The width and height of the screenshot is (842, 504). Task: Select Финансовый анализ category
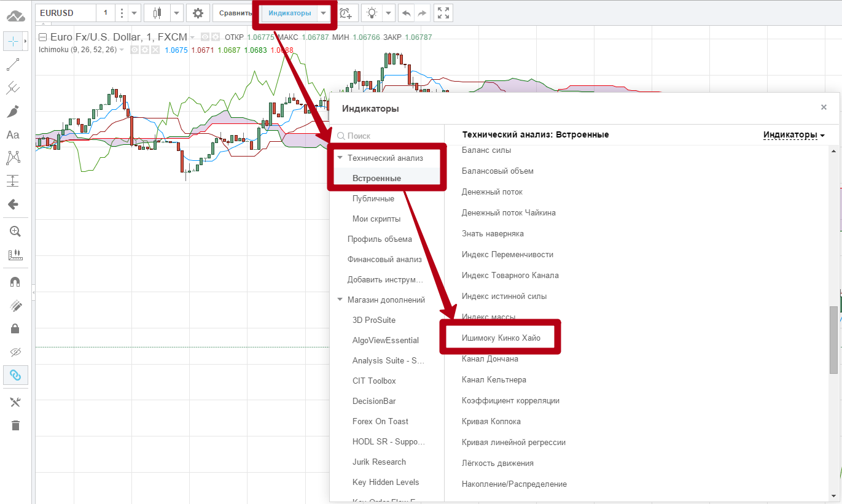click(x=384, y=259)
